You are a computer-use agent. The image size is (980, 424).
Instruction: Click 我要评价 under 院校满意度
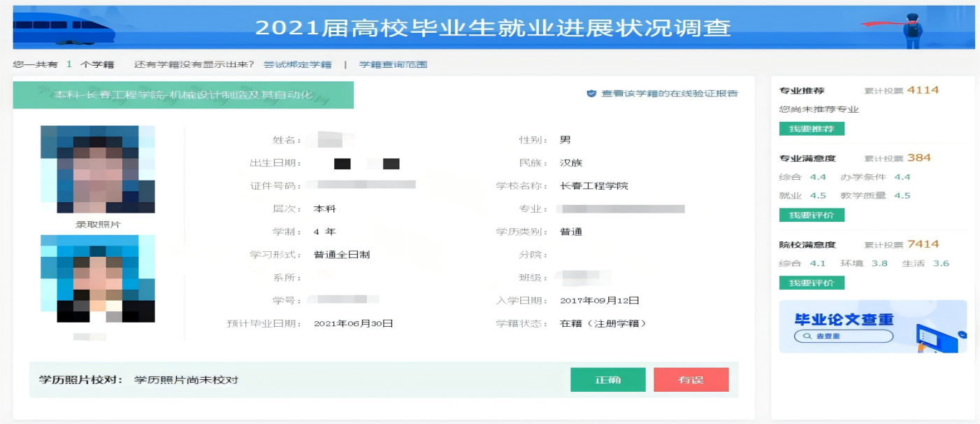click(x=812, y=283)
